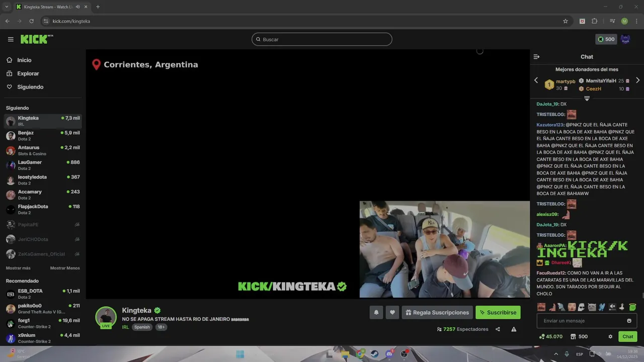This screenshot has height=362, width=644.
Task: Click the Regala Suscripciones button
Action: click(x=437, y=312)
